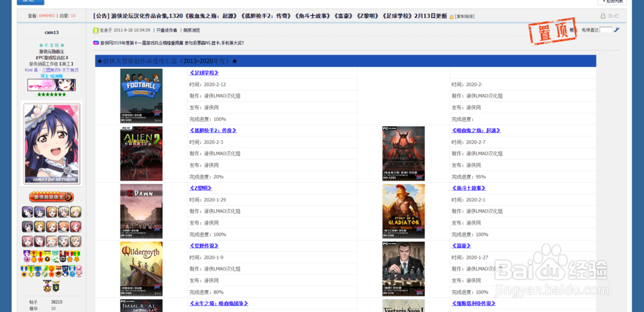Click the text 完成进度：80%
Screen dimensions: 644x312
(x=206, y=292)
